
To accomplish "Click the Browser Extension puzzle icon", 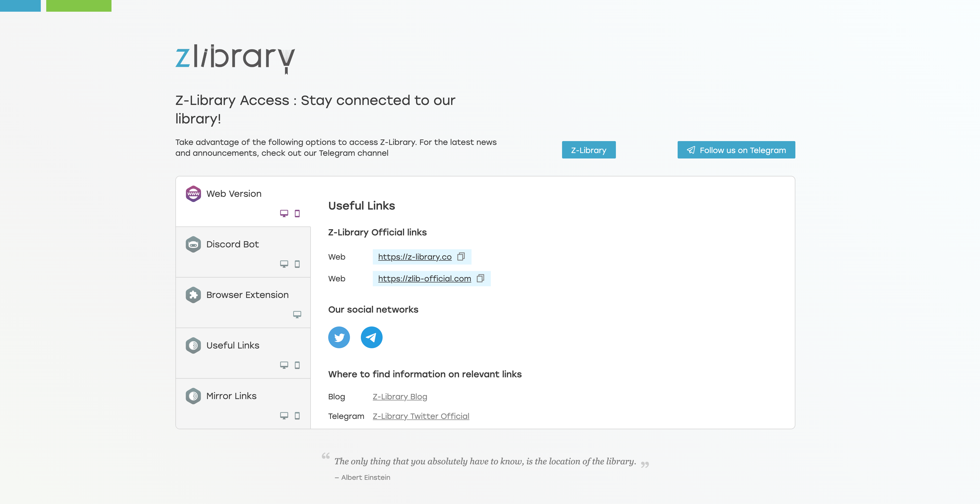I will 193,295.
